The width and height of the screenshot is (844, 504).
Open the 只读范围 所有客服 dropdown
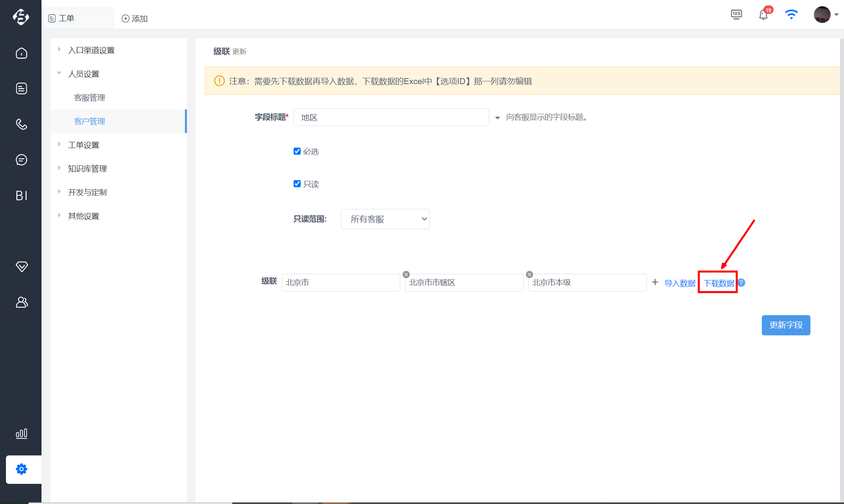click(x=385, y=219)
